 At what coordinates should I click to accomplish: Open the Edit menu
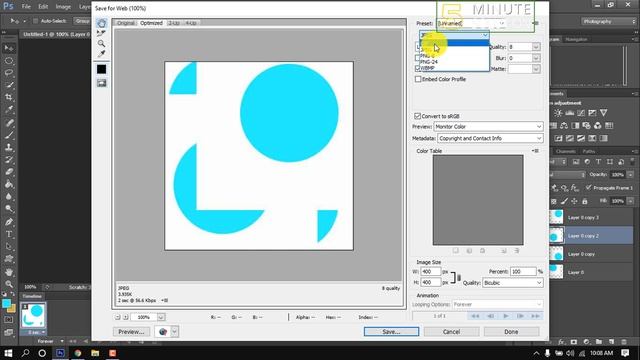click(43, 7)
